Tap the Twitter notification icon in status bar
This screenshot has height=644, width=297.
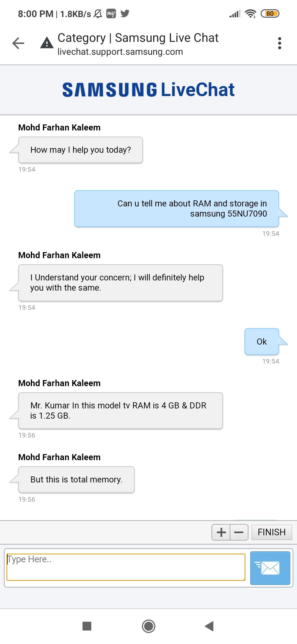pos(125,13)
